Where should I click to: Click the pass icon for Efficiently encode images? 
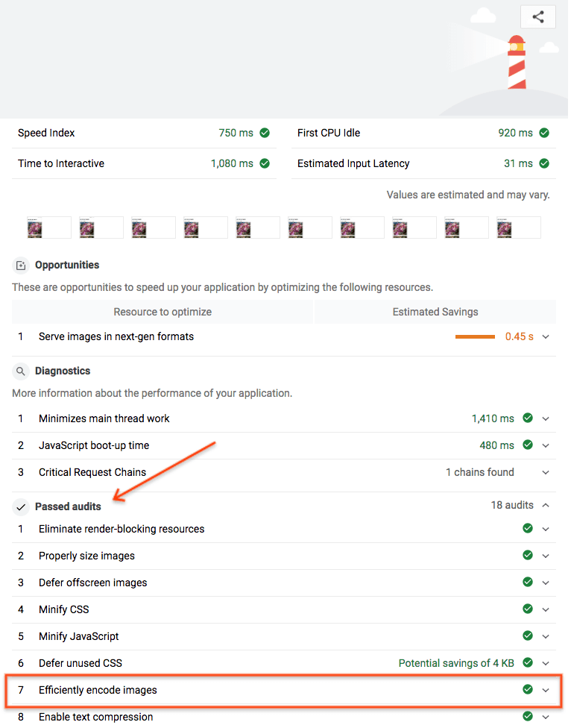click(x=527, y=690)
